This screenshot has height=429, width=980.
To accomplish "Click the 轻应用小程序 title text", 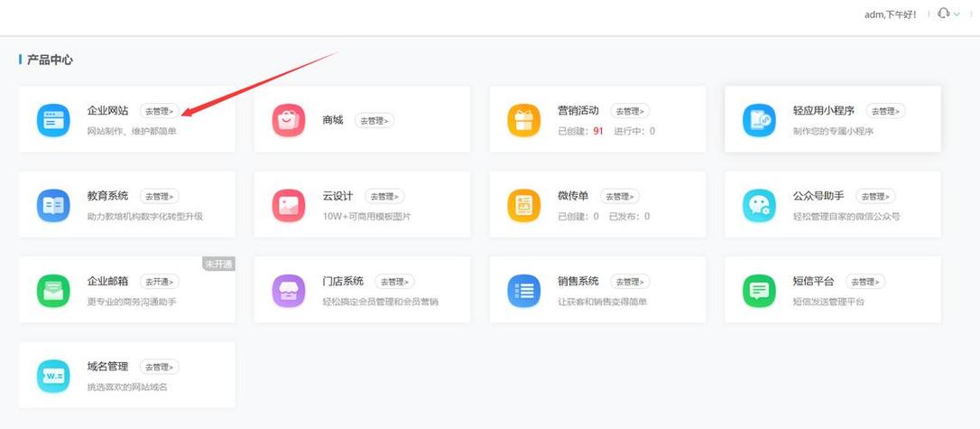I will coord(824,111).
